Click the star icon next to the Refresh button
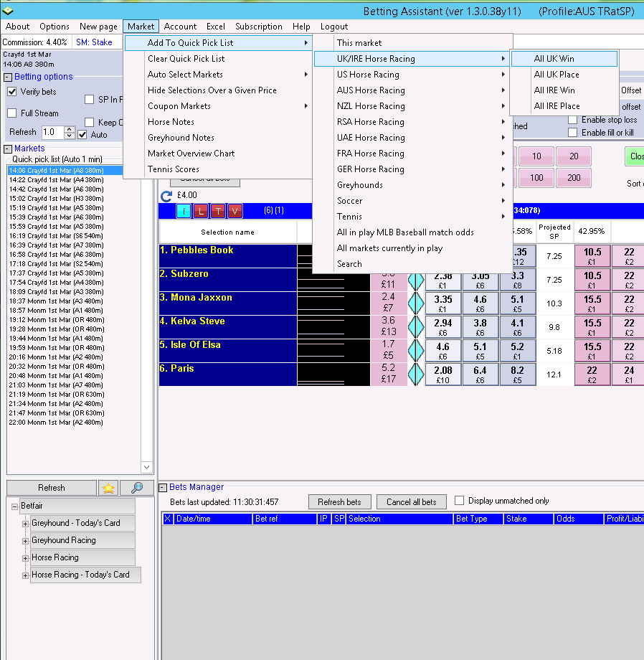 click(108, 488)
